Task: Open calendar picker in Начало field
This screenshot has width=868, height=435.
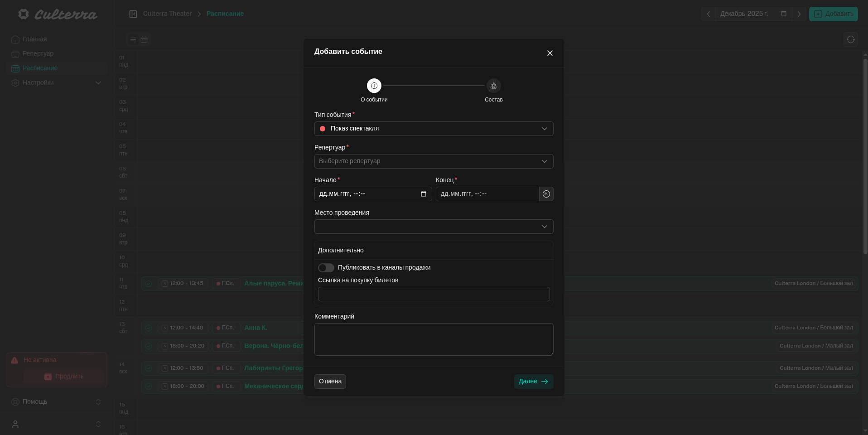Action: (x=424, y=194)
